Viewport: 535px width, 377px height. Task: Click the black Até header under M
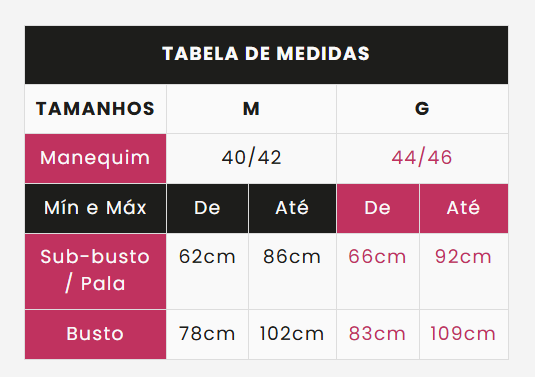[292, 208]
